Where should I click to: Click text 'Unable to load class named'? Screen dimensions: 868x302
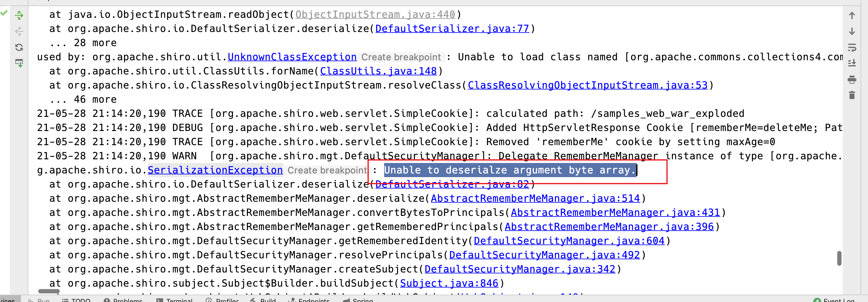pyautogui.click(x=538, y=57)
